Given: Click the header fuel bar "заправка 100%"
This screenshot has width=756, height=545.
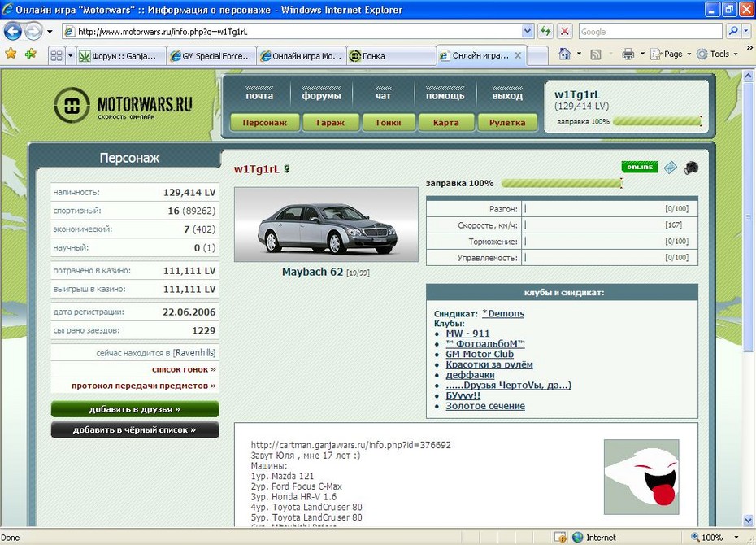Looking at the screenshot, I should click(657, 121).
